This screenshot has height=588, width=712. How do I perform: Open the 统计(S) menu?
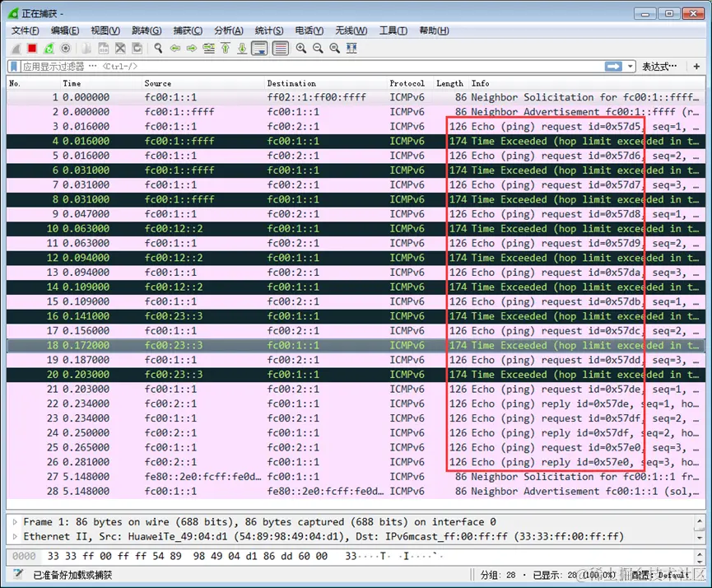pyautogui.click(x=269, y=30)
